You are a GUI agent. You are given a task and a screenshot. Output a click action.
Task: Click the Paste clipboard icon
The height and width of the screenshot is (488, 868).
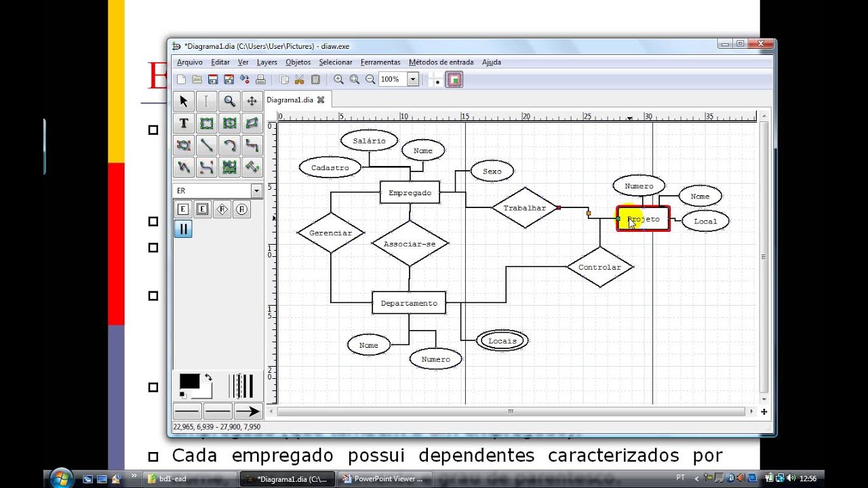(315, 79)
